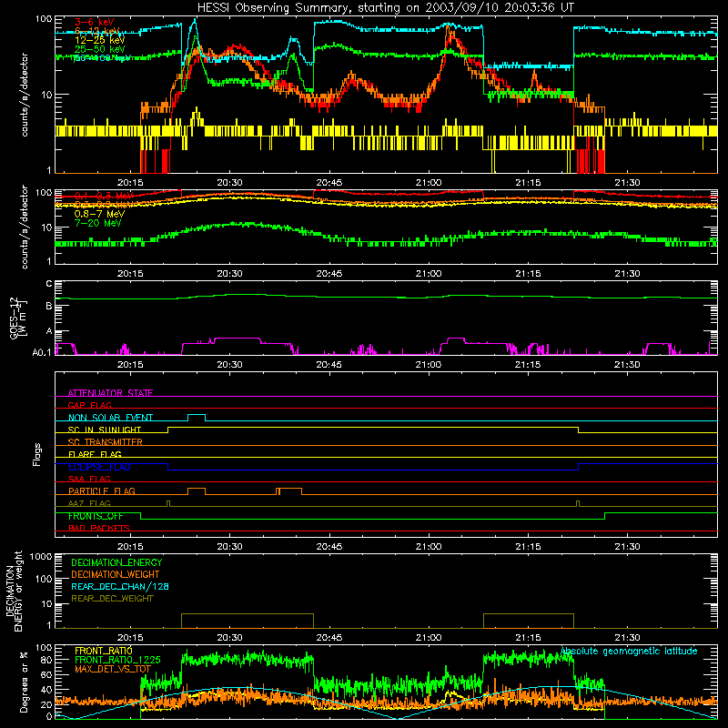Click the Flags axis title

point(37,454)
